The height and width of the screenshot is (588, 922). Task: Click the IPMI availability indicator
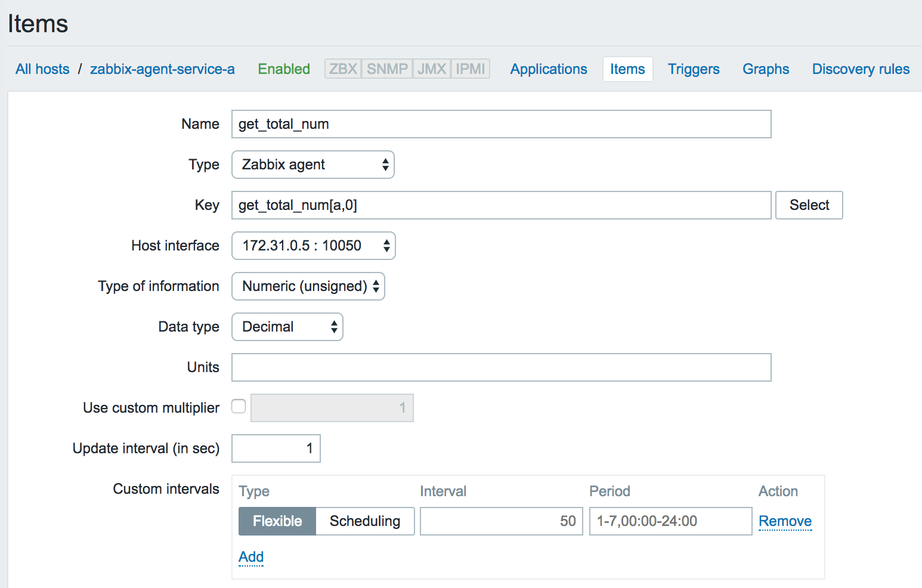click(x=471, y=69)
